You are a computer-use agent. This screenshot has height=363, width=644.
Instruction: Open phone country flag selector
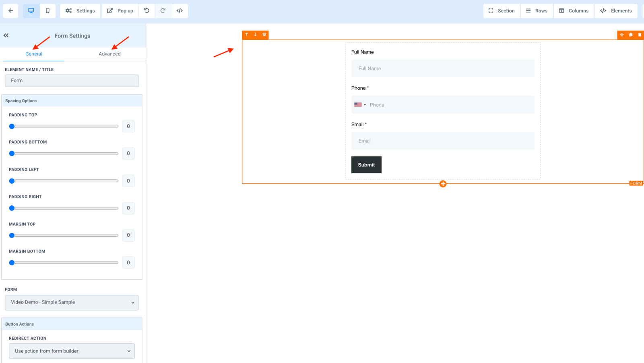pos(360,105)
